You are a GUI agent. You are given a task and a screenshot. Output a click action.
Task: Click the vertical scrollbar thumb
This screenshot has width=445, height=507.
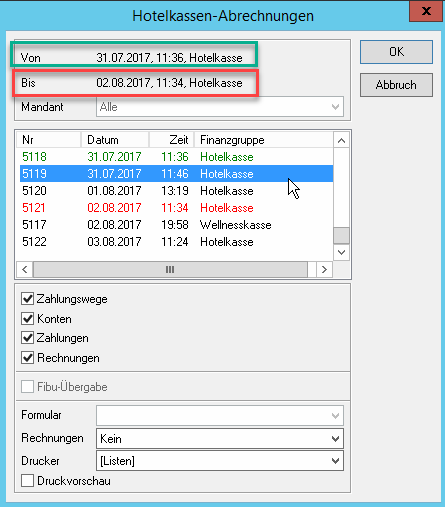tap(341, 236)
